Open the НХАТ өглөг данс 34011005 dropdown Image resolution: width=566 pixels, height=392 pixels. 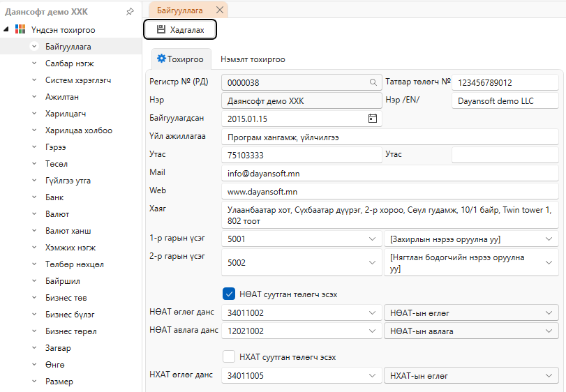click(372, 375)
